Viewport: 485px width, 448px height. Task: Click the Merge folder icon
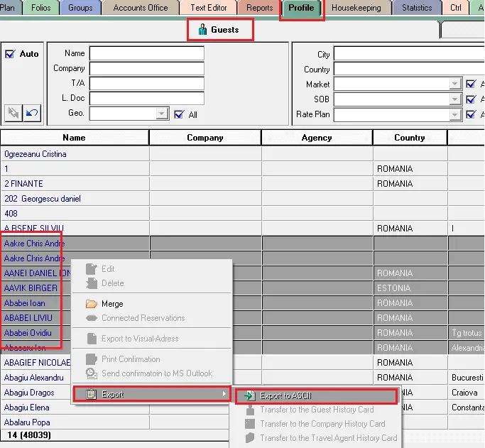pos(91,304)
